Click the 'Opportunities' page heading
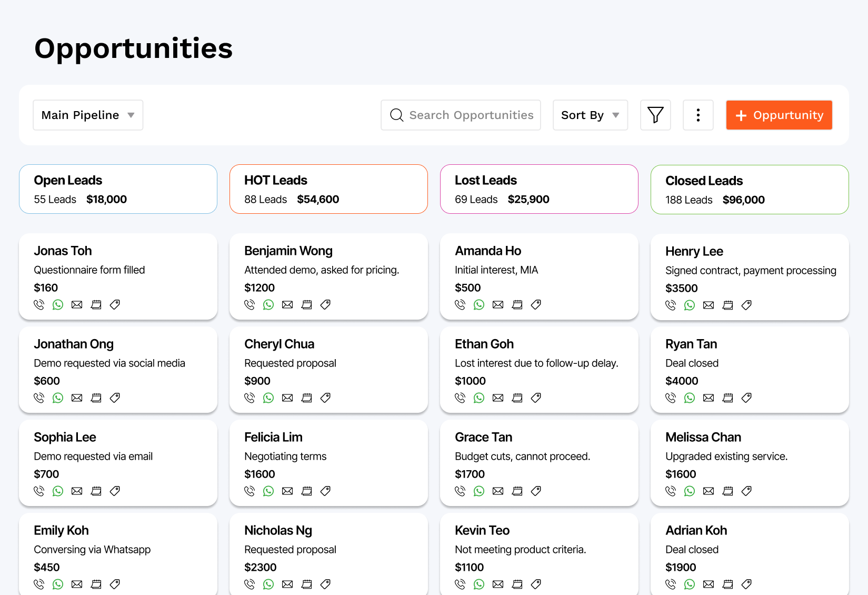 (134, 48)
